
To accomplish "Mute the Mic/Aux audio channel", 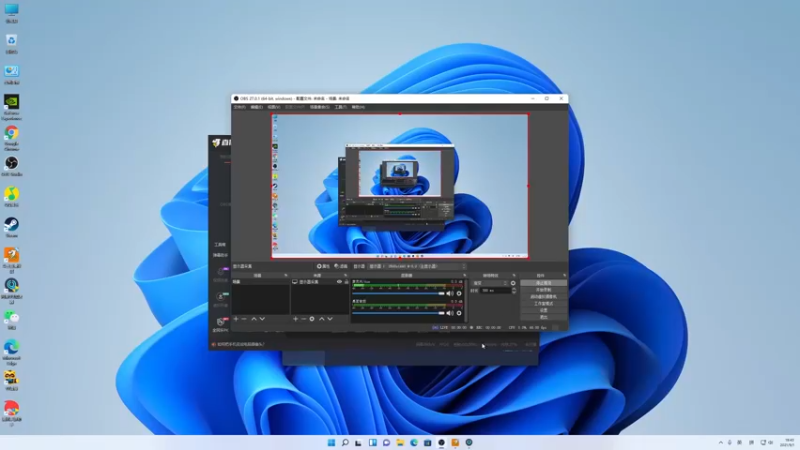I will pos(449,293).
